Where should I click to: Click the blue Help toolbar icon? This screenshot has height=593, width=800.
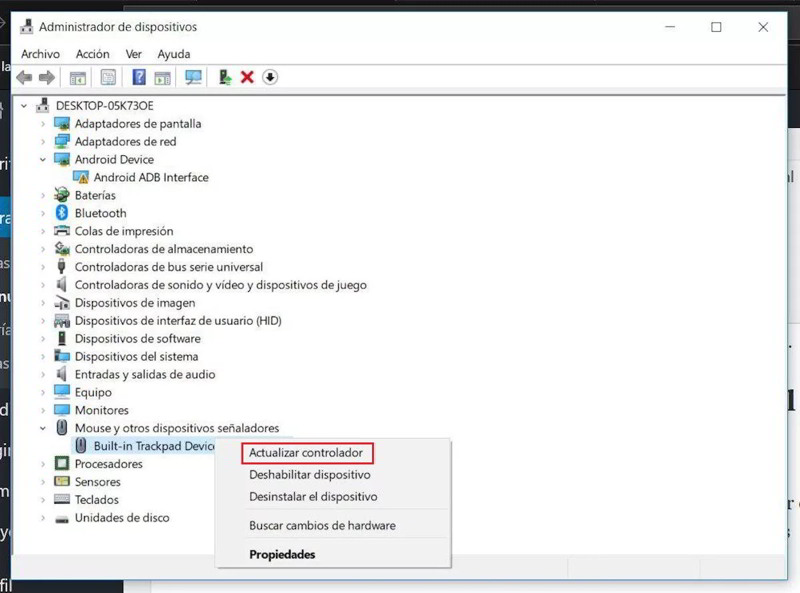(139, 77)
